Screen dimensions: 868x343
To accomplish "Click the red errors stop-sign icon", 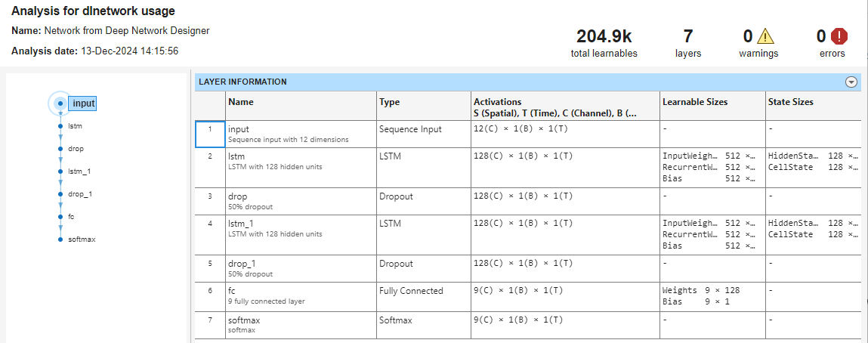I will [x=839, y=36].
